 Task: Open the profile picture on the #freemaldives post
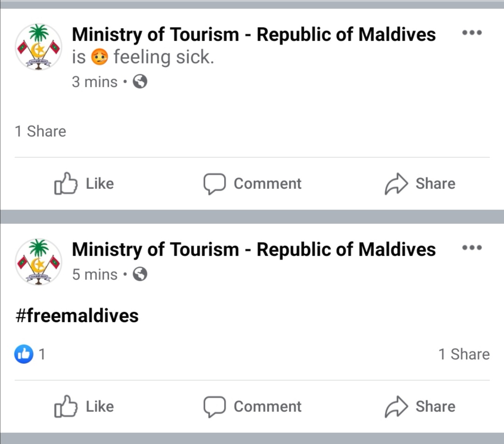[x=38, y=262]
